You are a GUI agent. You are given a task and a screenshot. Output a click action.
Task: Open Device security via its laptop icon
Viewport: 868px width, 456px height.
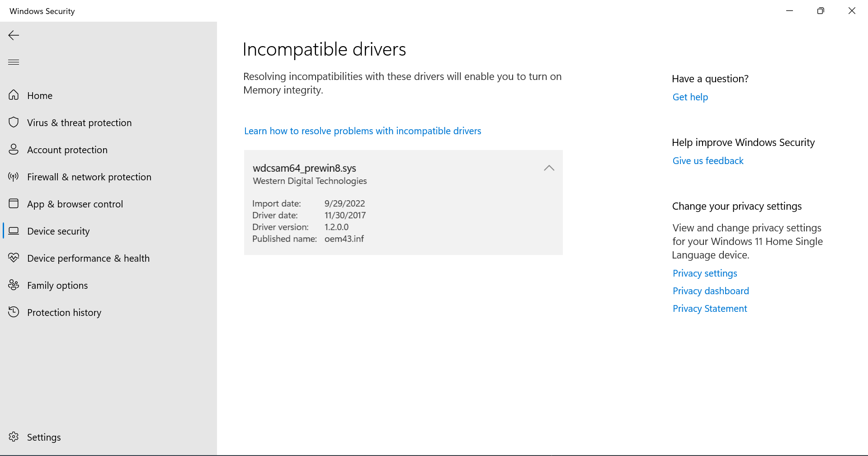[x=13, y=230]
